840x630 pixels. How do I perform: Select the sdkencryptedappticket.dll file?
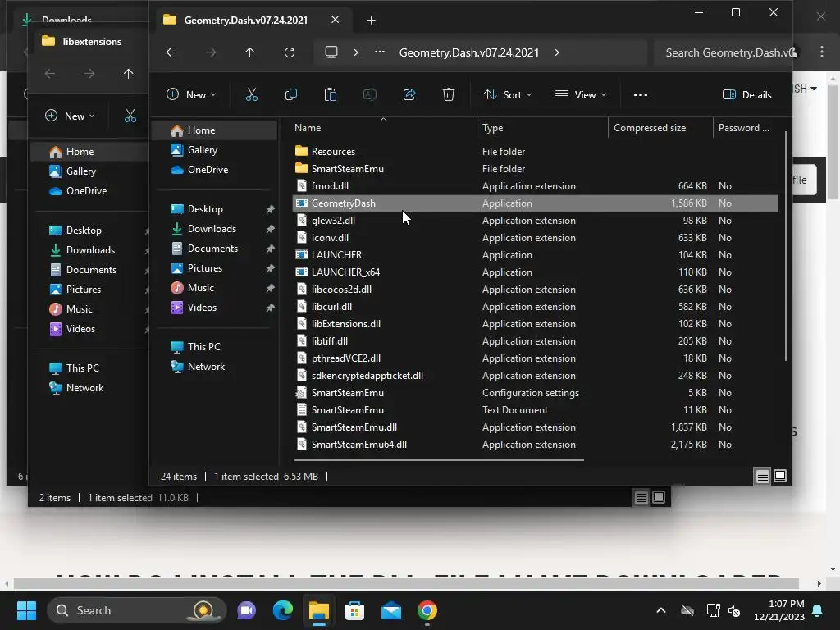[x=367, y=376]
